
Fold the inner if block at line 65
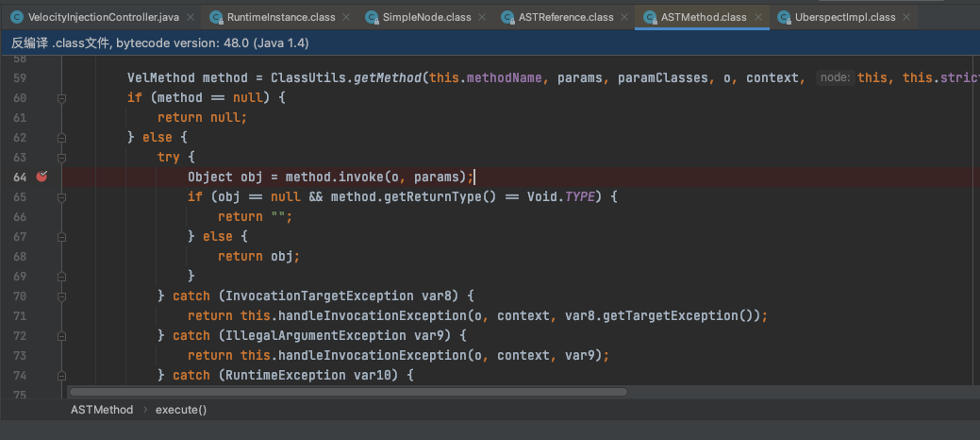click(62, 196)
